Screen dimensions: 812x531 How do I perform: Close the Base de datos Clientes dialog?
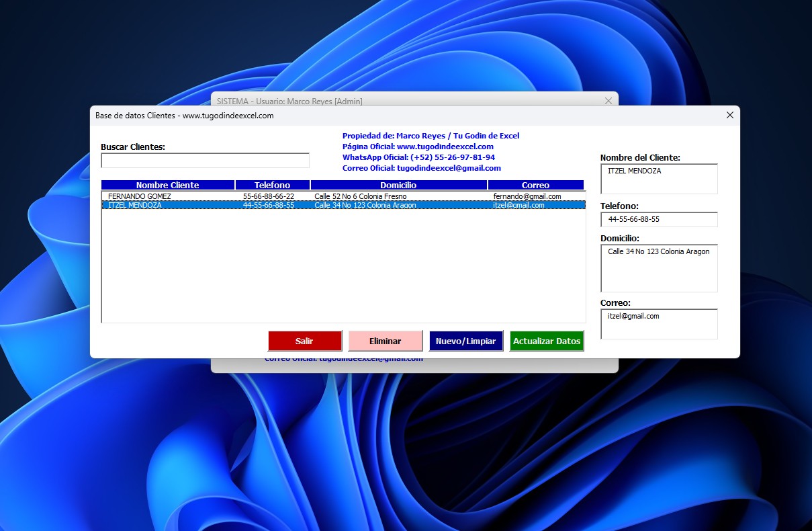730,115
